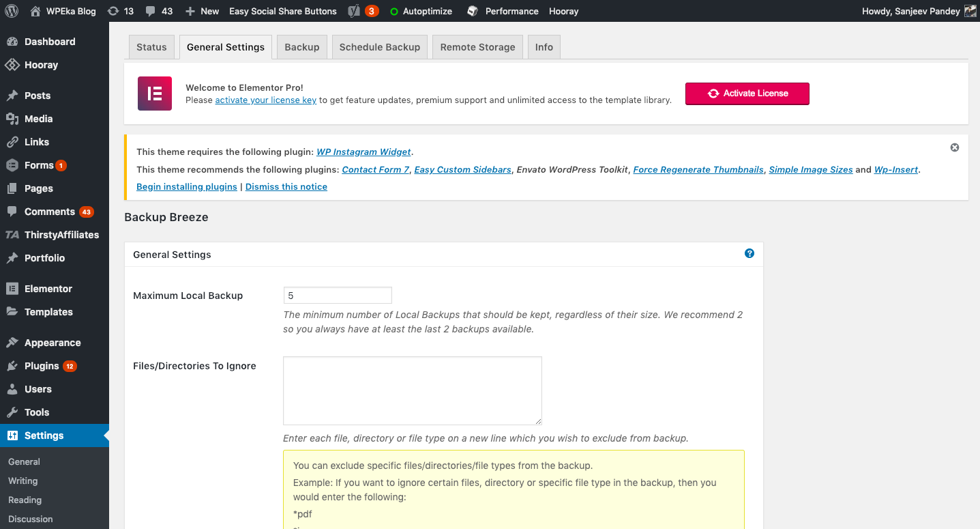Image resolution: width=980 pixels, height=529 pixels.
Task: Click the New plus icon
Action: (x=190, y=12)
